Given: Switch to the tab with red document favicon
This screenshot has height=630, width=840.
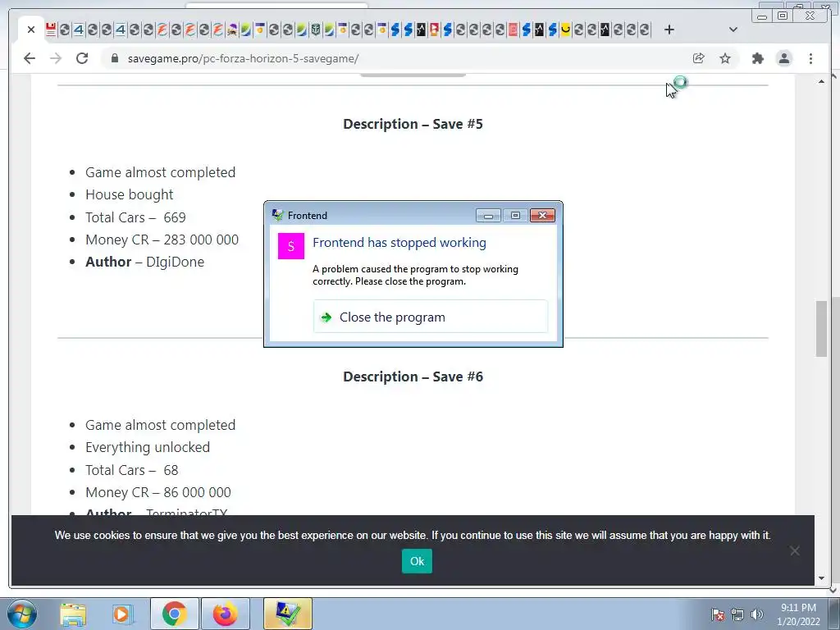Looking at the screenshot, I should 51,30.
